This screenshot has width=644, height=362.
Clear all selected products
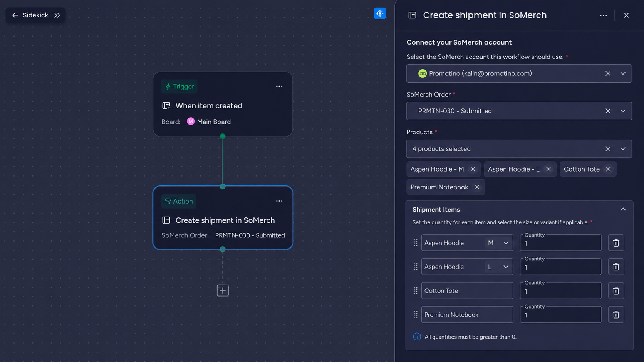tap(608, 149)
